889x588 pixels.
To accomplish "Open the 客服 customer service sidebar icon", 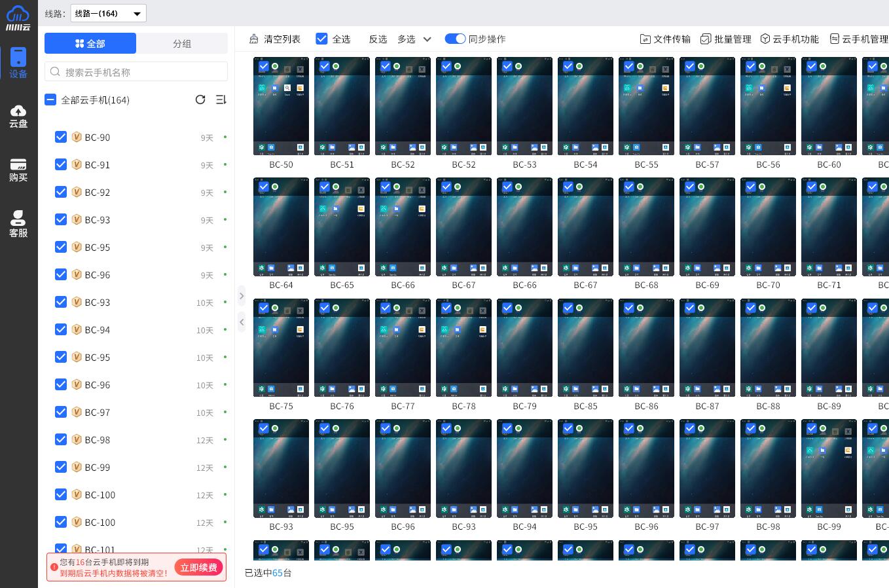I will pos(18,224).
